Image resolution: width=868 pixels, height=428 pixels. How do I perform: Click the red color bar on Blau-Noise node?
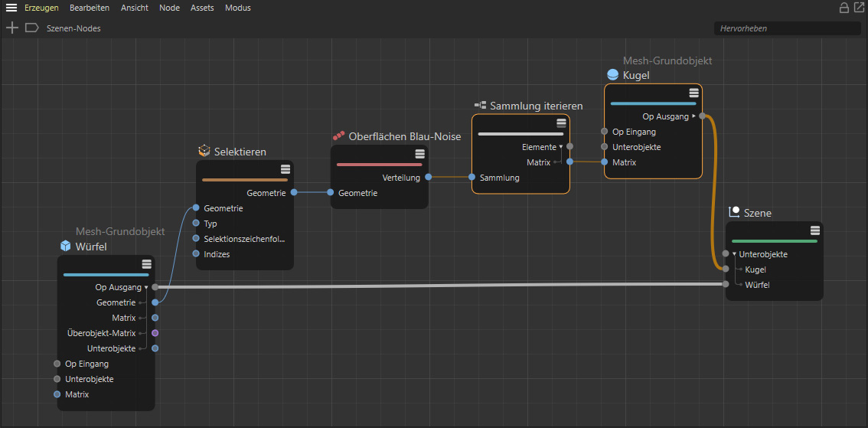click(x=379, y=164)
